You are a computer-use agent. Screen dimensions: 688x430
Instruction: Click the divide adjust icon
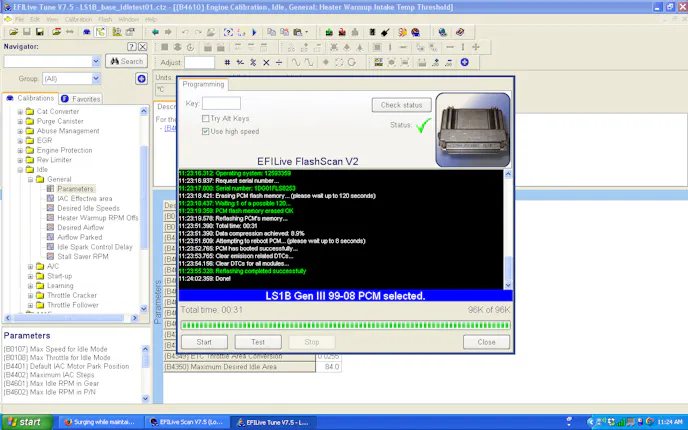coord(279,62)
